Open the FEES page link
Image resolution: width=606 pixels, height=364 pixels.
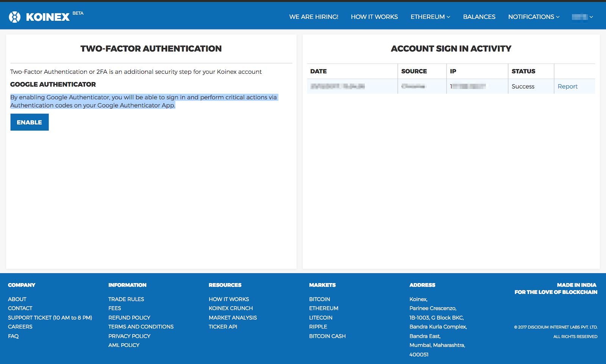[115, 308]
